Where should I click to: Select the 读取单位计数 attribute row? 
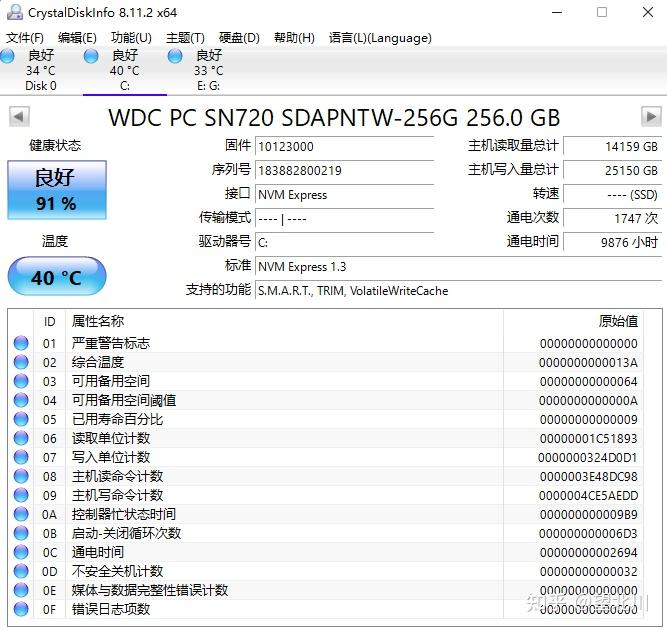pos(326,438)
